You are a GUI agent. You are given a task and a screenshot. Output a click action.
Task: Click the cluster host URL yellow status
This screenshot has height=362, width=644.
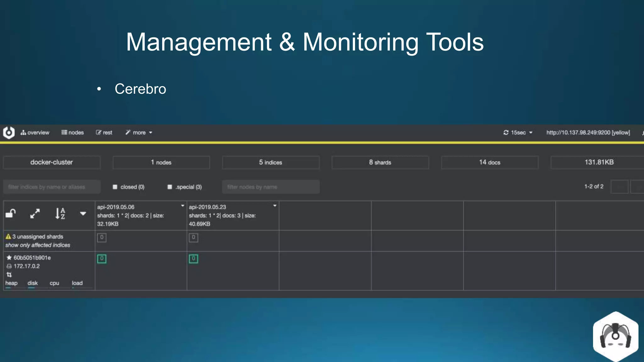(588, 133)
